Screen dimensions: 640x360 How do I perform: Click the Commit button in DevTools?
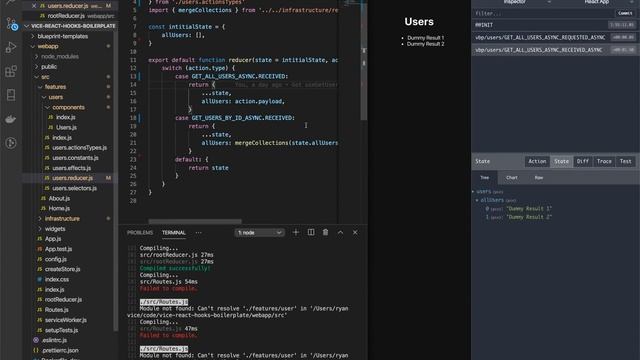[625, 13]
